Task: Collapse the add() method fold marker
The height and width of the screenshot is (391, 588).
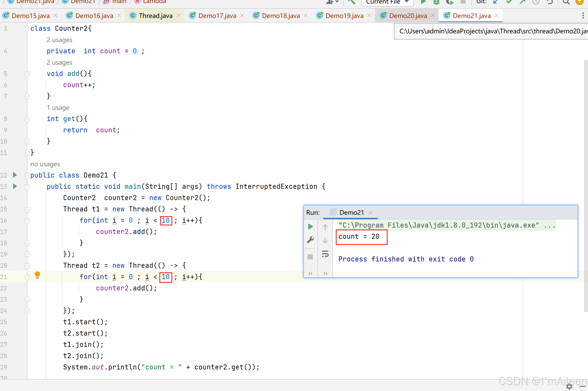Action: point(27,74)
